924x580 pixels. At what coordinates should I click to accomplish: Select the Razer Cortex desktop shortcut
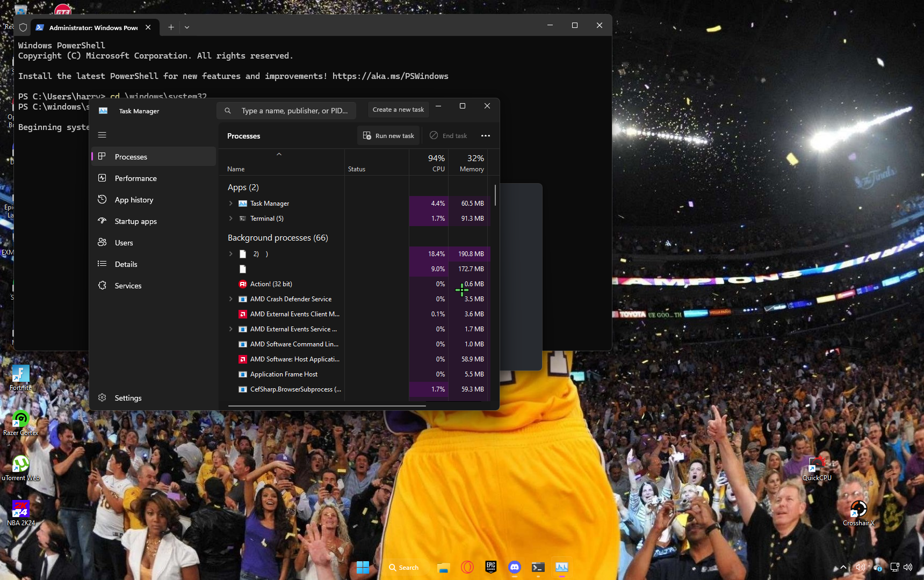(x=21, y=423)
